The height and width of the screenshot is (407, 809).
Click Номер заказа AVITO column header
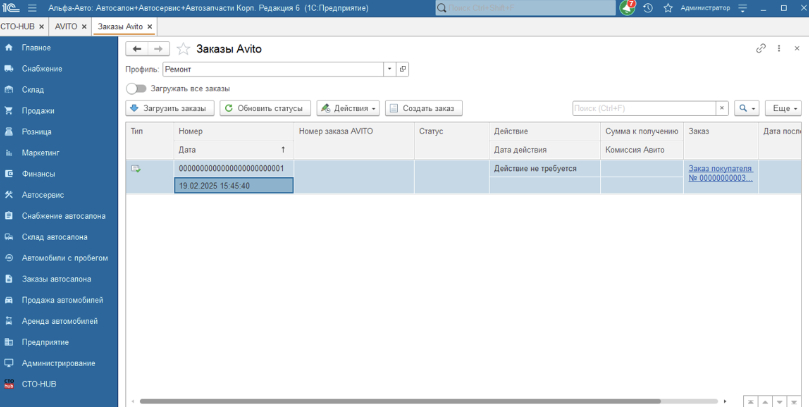354,132
